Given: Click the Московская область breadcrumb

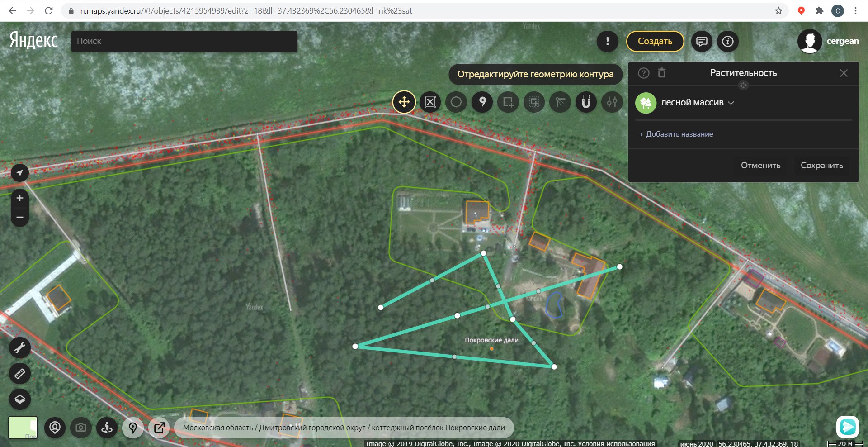Looking at the screenshot, I should 218,428.
